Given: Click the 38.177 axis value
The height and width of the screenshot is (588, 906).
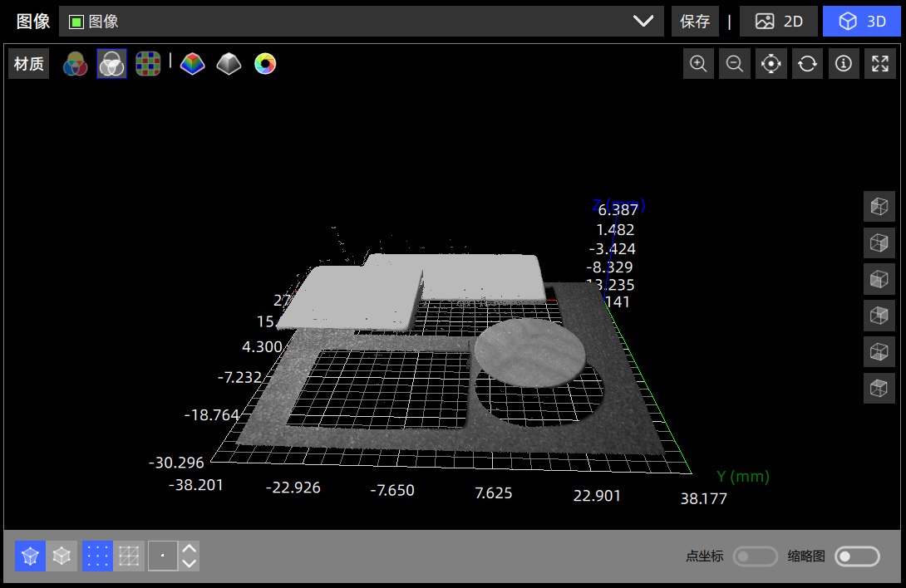Looking at the screenshot, I should [x=704, y=498].
